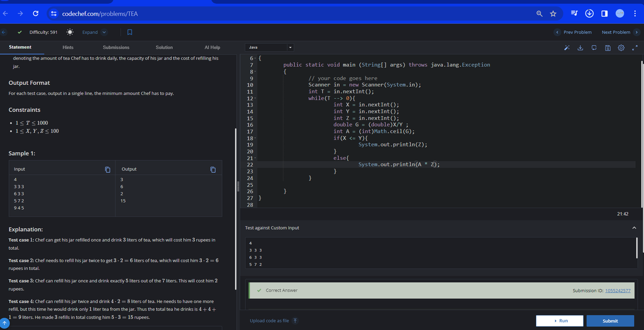The height and width of the screenshot is (330, 644).
Task: Toggle light theme with sun icon
Action: tap(70, 32)
